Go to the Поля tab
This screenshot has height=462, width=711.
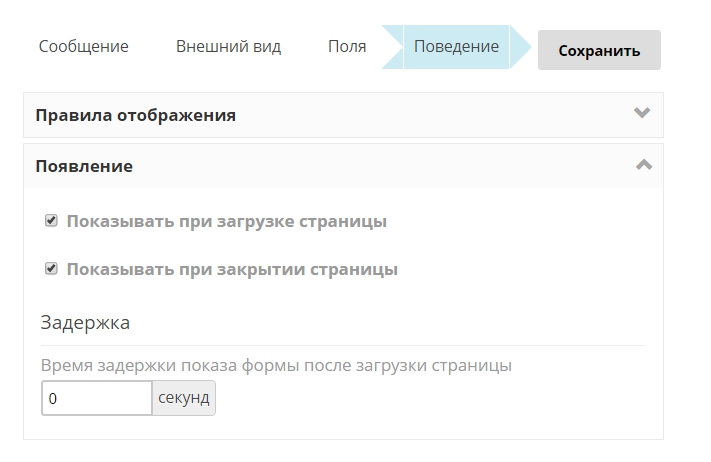tap(346, 47)
